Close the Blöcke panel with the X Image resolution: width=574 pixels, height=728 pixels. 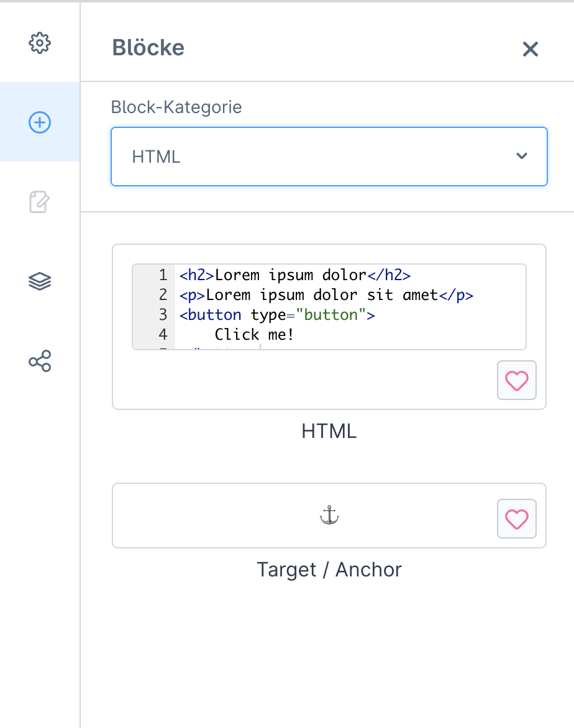tap(530, 48)
